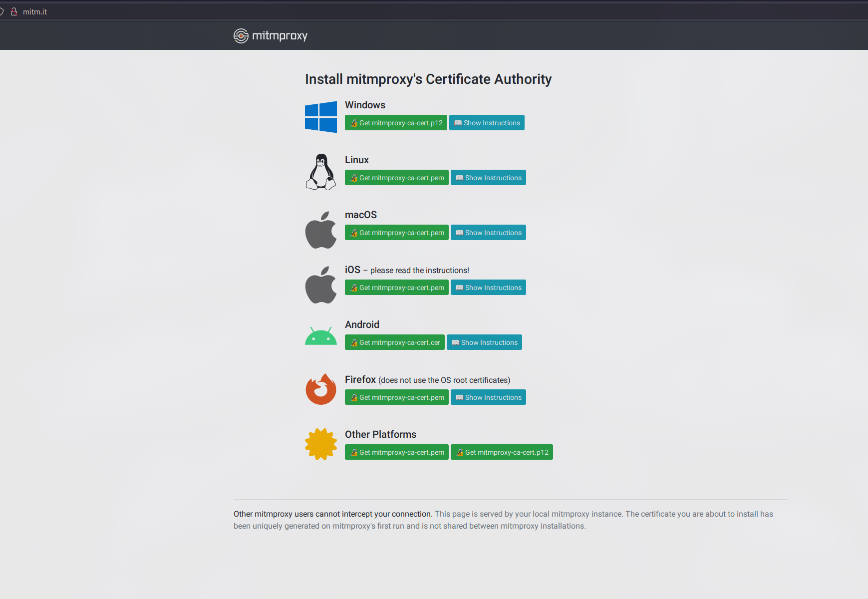Click the iOS Apple logo icon
868x599 pixels.
tap(320, 285)
